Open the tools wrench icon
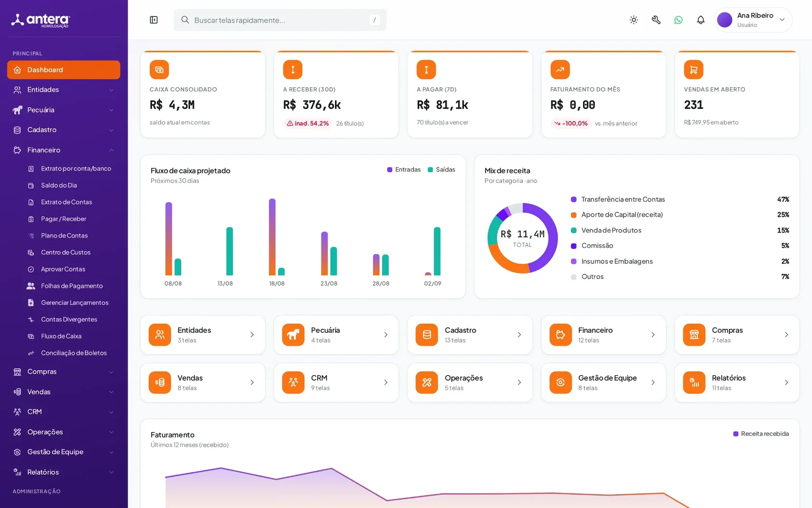Image resolution: width=812 pixels, height=508 pixels. click(x=656, y=20)
